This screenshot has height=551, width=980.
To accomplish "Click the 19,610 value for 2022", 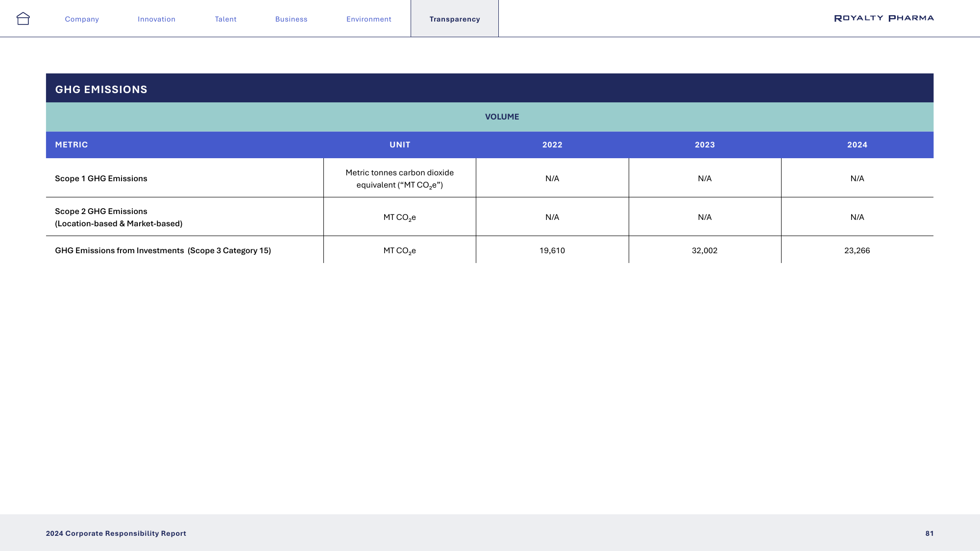I will click(552, 250).
